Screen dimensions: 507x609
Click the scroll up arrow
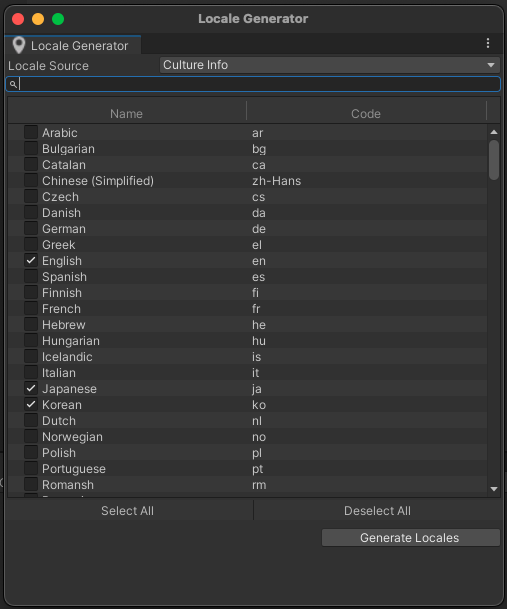coord(494,132)
